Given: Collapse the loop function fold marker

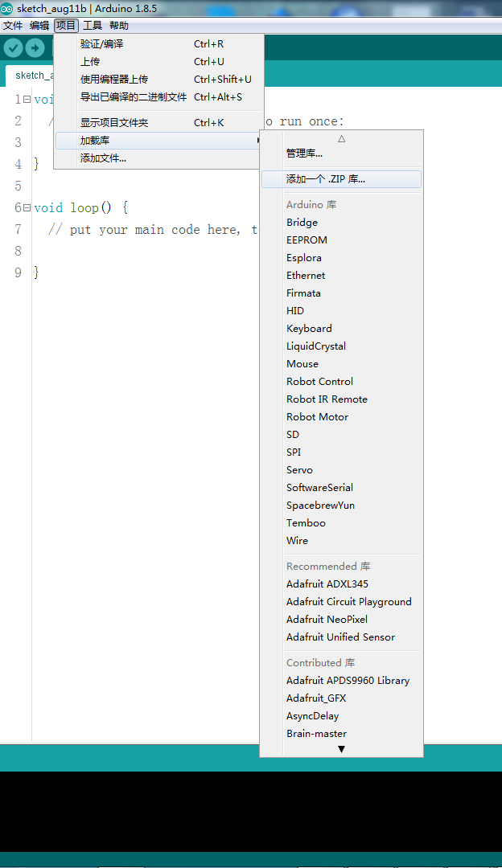Looking at the screenshot, I should (x=27, y=207).
